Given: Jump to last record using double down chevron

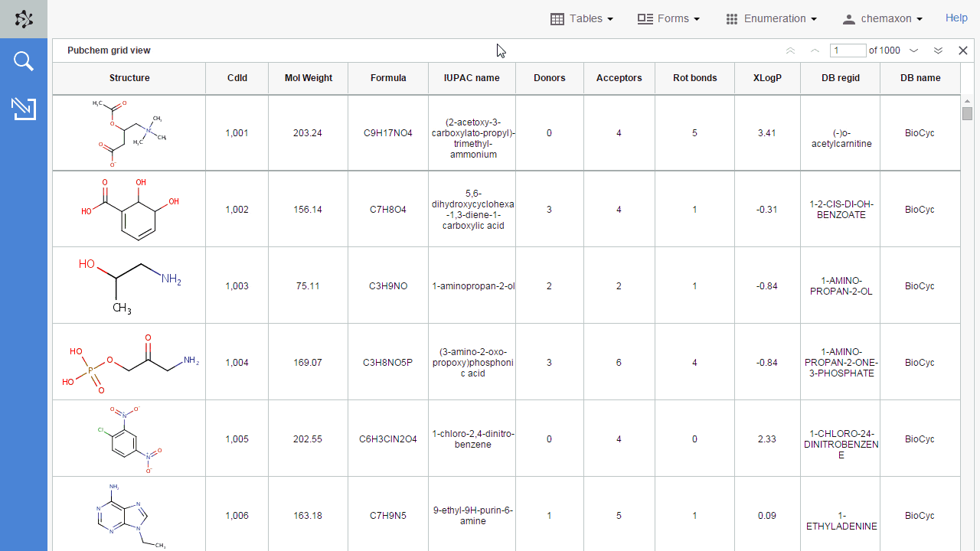Looking at the screenshot, I should [x=938, y=51].
